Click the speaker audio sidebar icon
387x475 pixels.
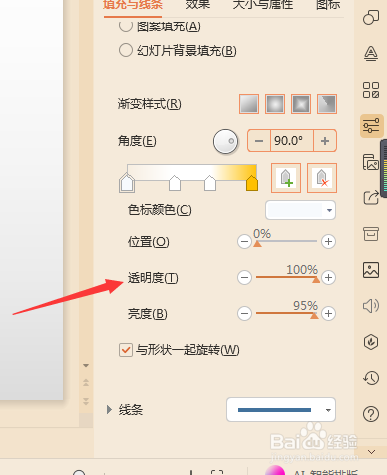click(x=371, y=306)
